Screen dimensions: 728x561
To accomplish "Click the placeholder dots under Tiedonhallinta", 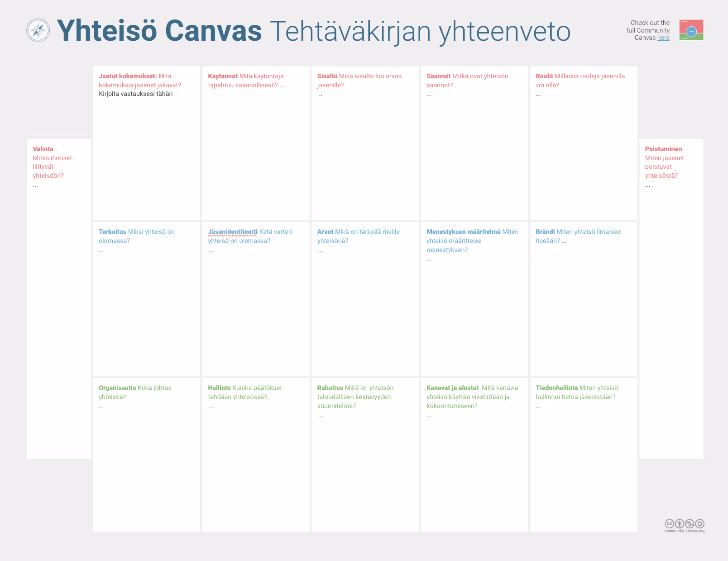I will (538, 407).
